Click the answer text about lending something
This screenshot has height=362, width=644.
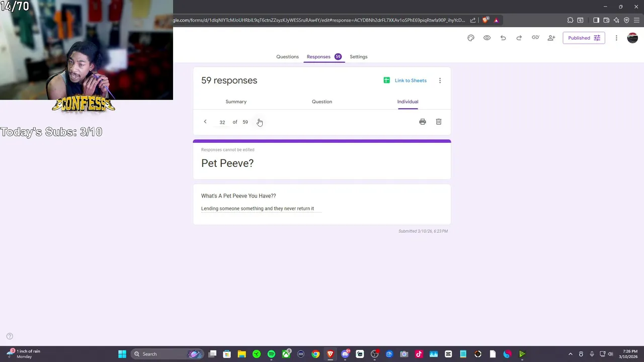258,209
